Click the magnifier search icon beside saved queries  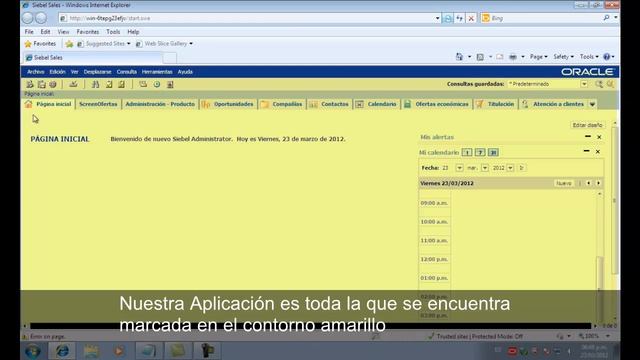coord(599,84)
